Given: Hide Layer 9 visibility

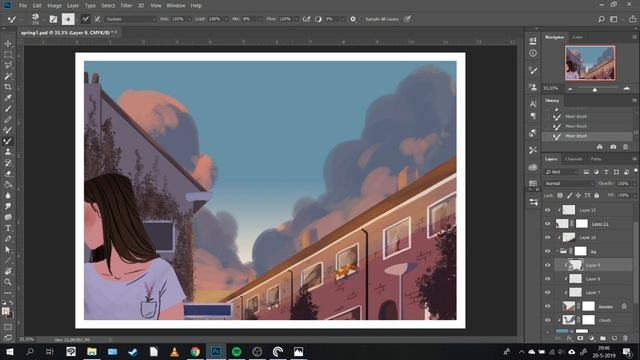Looking at the screenshot, I should coord(548,265).
